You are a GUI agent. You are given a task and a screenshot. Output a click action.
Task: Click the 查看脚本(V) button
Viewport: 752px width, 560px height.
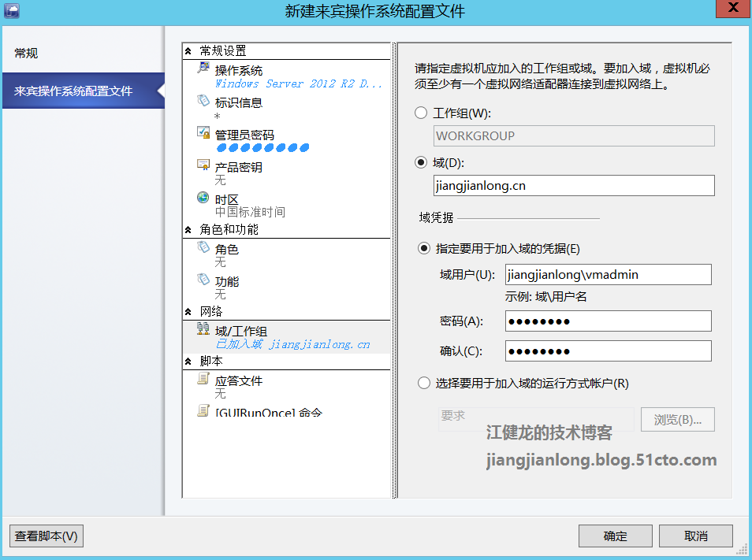pos(47,536)
